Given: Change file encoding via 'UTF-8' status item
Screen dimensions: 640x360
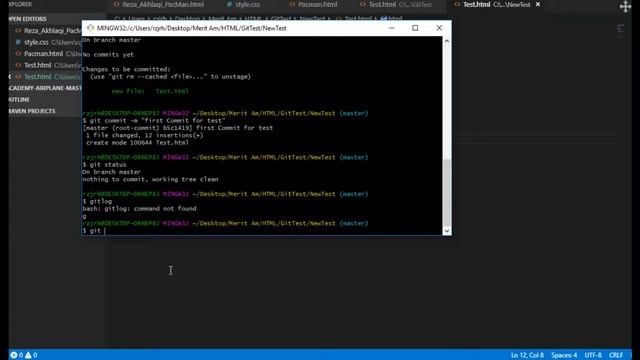Looking at the screenshot, I should tap(593, 355).
